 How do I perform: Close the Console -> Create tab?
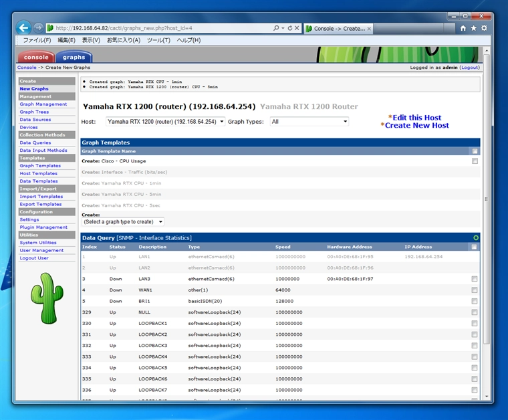point(369,29)
